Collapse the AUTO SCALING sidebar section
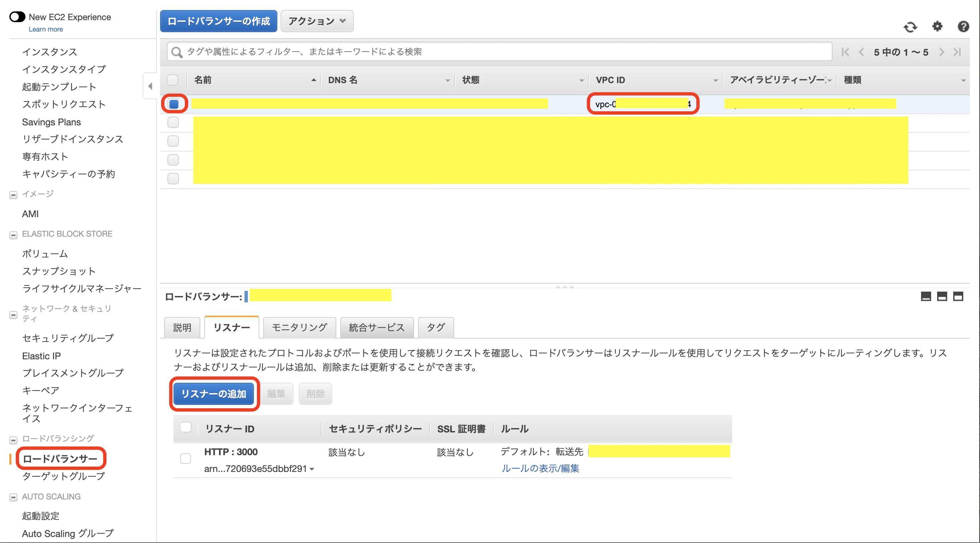980x543 pixels. [13, 497]
